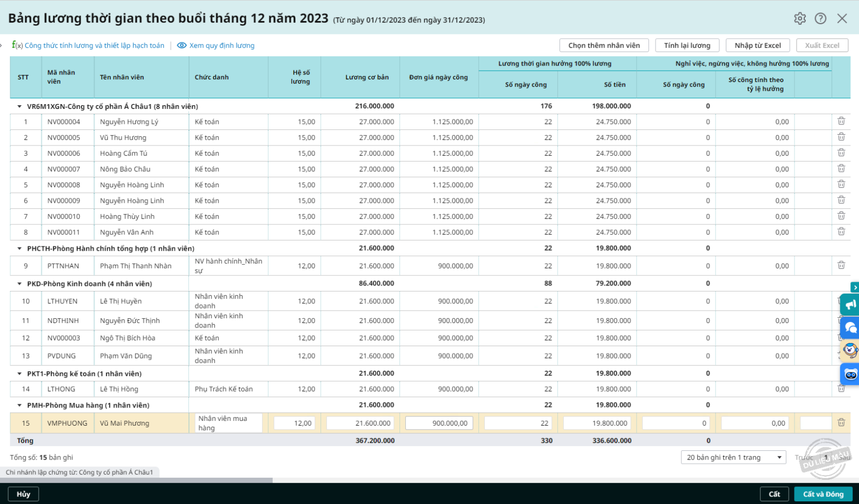Click Nhập từ Excel button
Screen dimensions: 859x504
pos(758,46)
